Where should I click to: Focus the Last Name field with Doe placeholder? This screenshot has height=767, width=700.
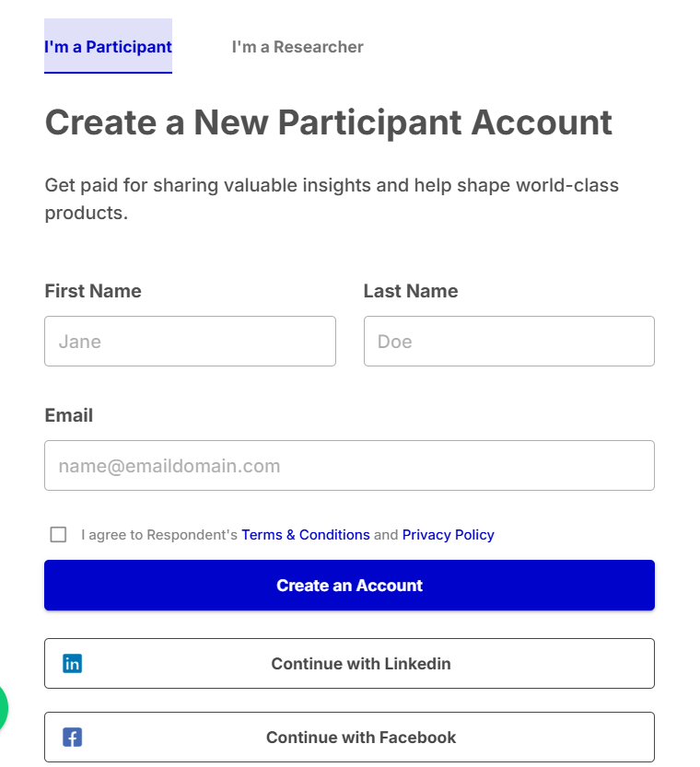pyautogui.click(x=508, y=342)
